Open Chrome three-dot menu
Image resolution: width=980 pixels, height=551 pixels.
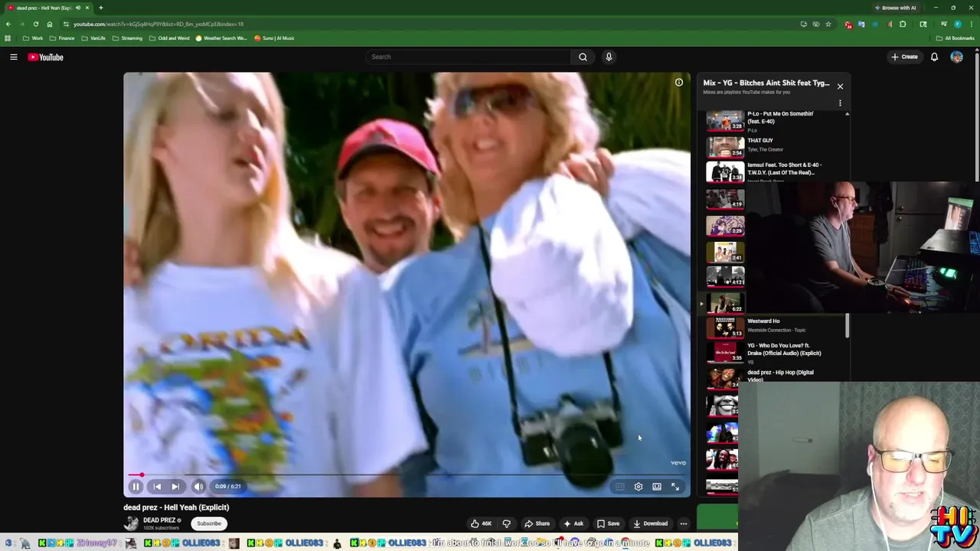(x=972, y=24)
